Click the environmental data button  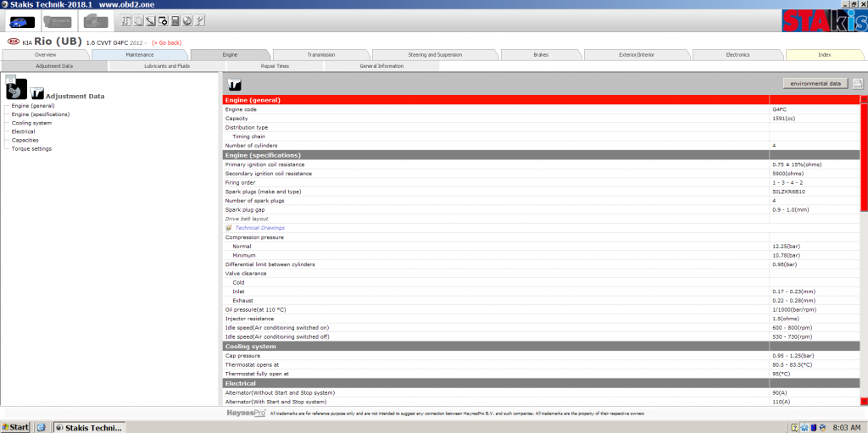point(815,84)
